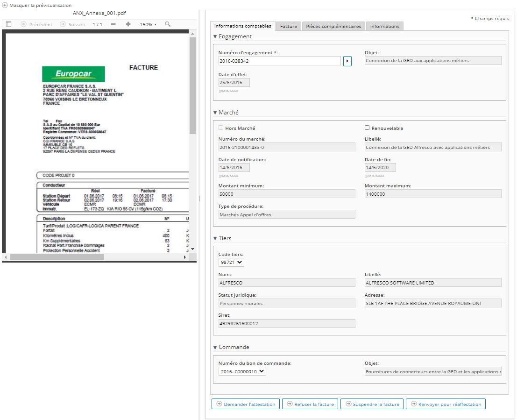
Task: Click the vertical scrollbar thumb of PDF preview
Action: pyautogui.click(x=192, y=85)
